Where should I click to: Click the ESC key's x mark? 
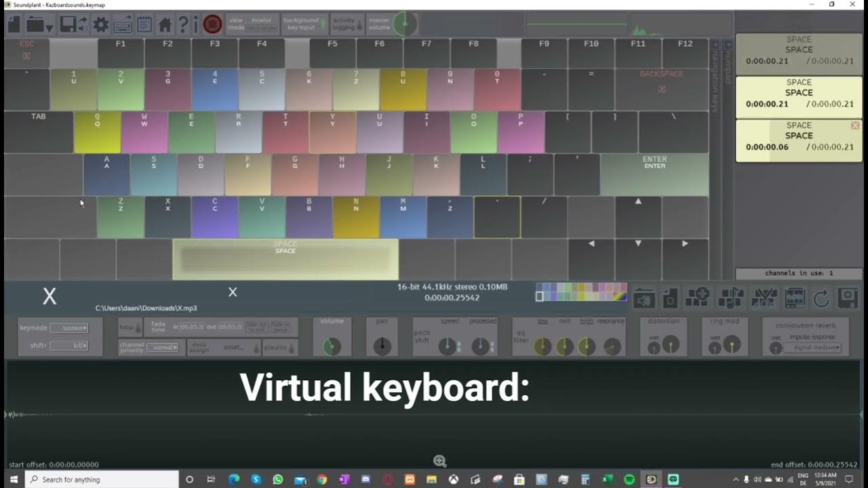click(26, 56)
